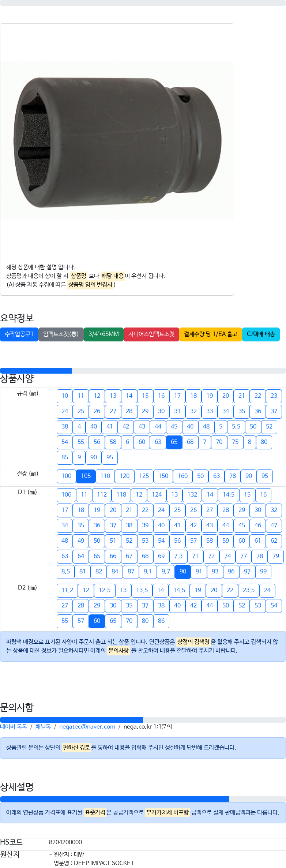Select the highlighted 90 D1 option
Screen dimensions: 286x868
coord(183,572)
